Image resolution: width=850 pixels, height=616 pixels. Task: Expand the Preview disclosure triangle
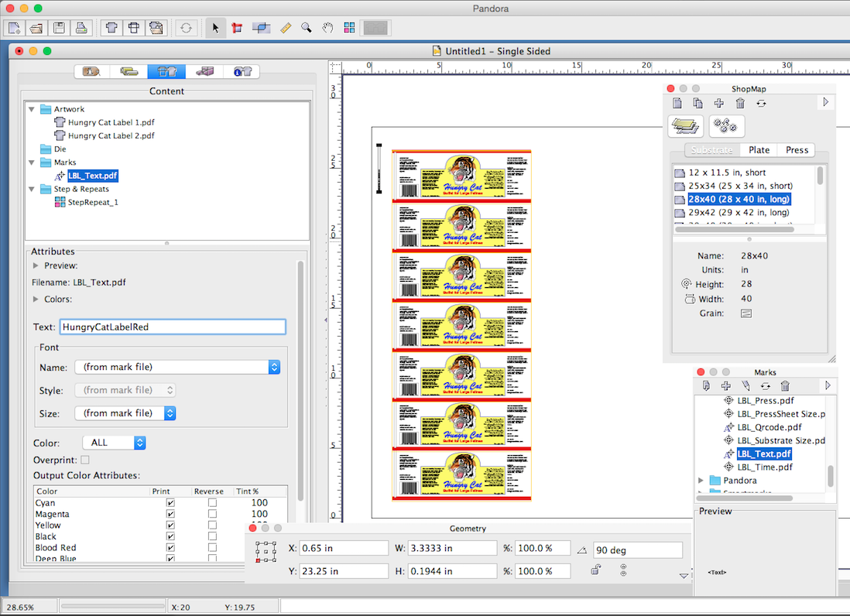coord(36,265)
